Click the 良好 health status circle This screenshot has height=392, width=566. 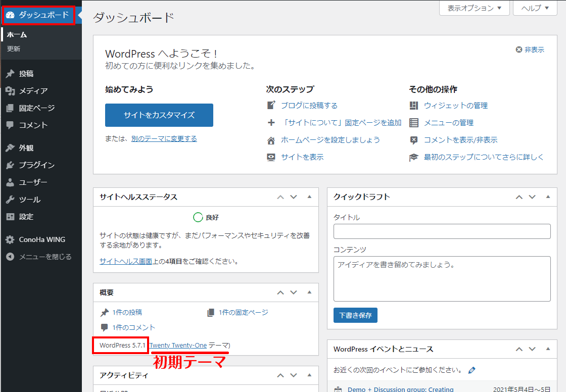point(198,217)
